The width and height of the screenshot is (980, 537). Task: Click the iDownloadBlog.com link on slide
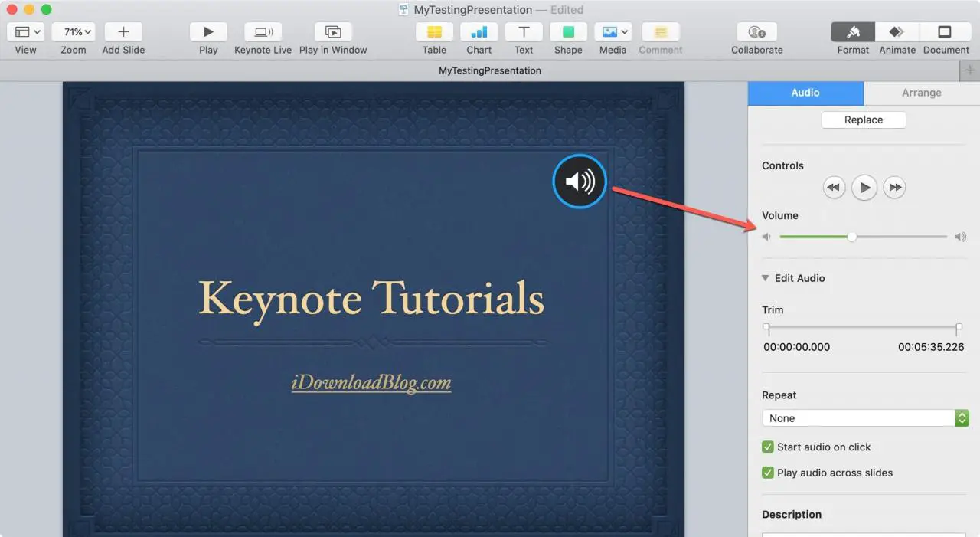point(371,383)
